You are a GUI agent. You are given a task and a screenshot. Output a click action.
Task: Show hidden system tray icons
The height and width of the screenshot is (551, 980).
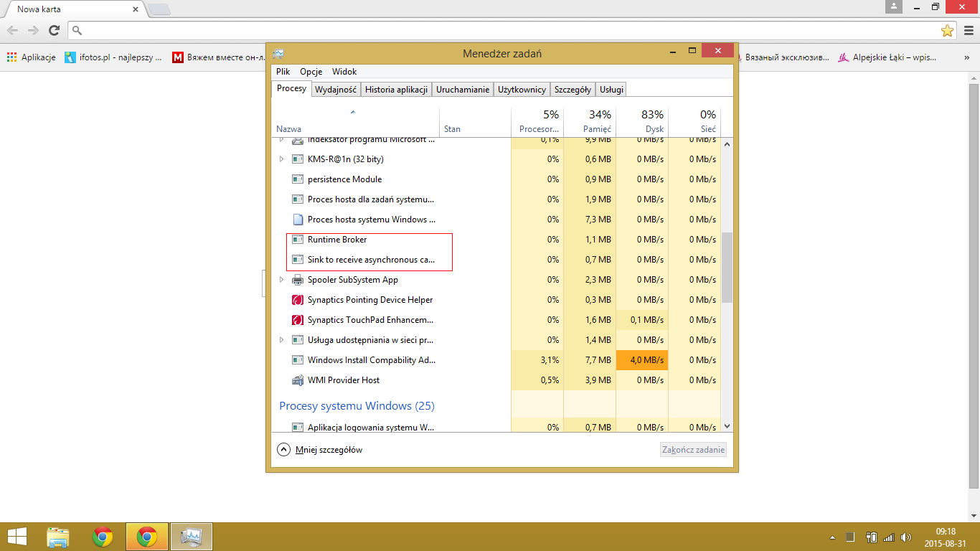832,537
